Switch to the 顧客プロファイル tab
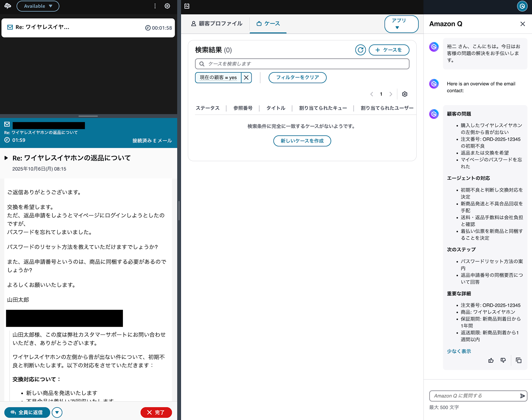The width and height of the screenshot is (532, 420). 217,24
